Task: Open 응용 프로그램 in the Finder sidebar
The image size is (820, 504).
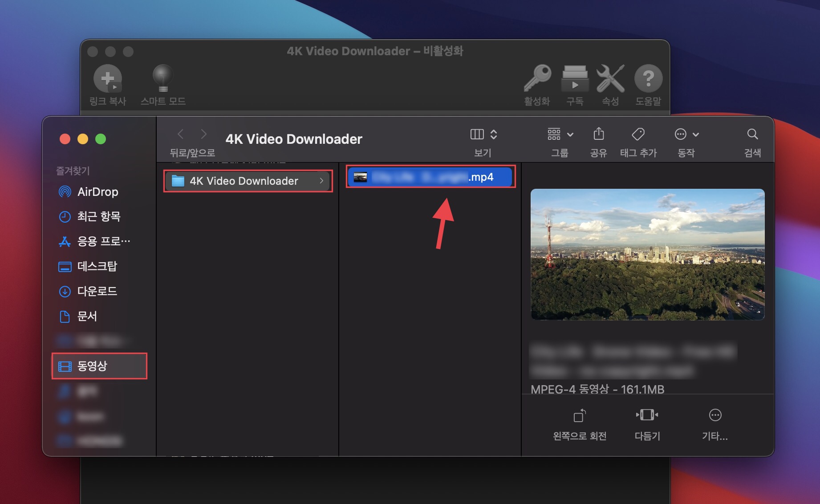Action: (99, 241)
